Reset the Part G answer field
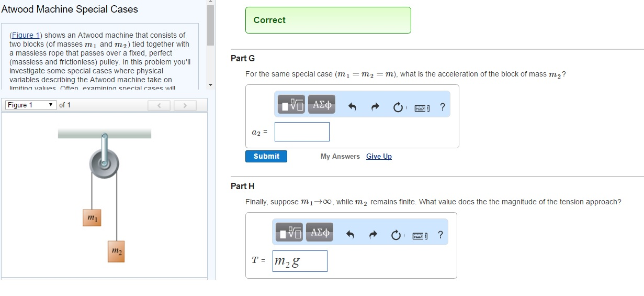The height and width of the screenshot is (296, 644). 398,108
